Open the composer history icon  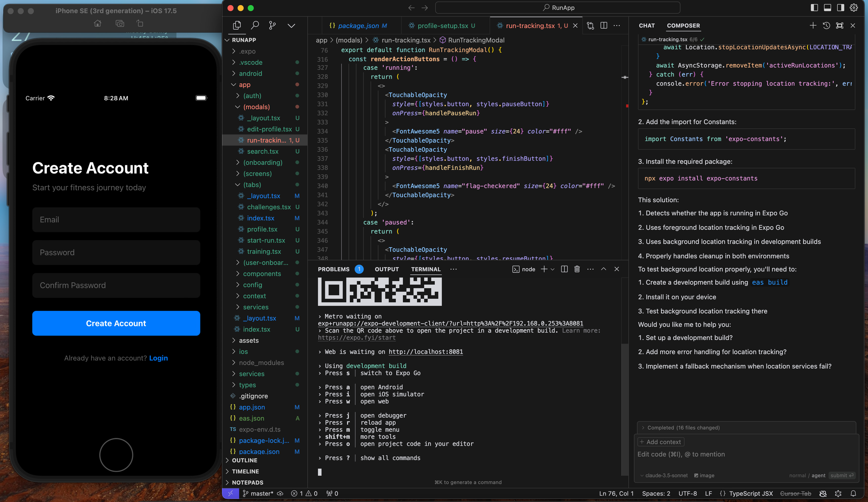click(826, 26)
